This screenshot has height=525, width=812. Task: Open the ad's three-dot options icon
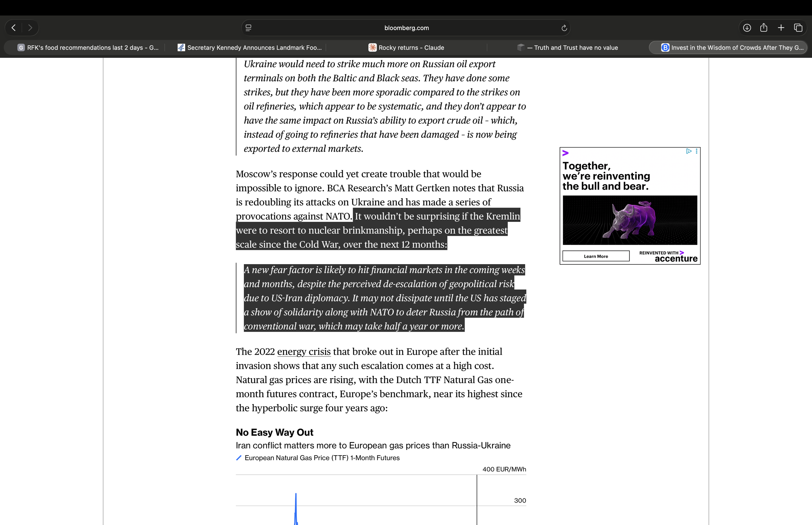click(x=696, y=151)
